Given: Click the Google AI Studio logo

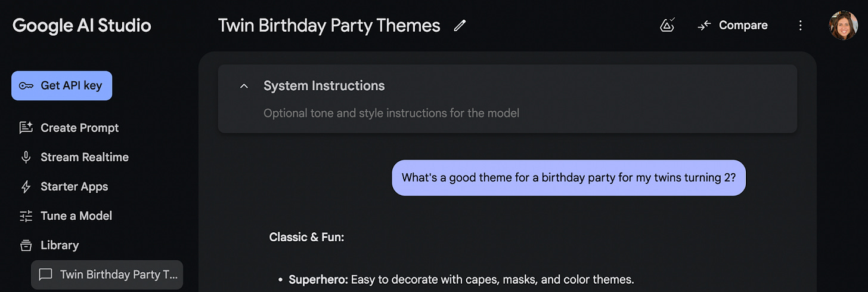Looking at the screenshot, I should [x=82, y=26].
